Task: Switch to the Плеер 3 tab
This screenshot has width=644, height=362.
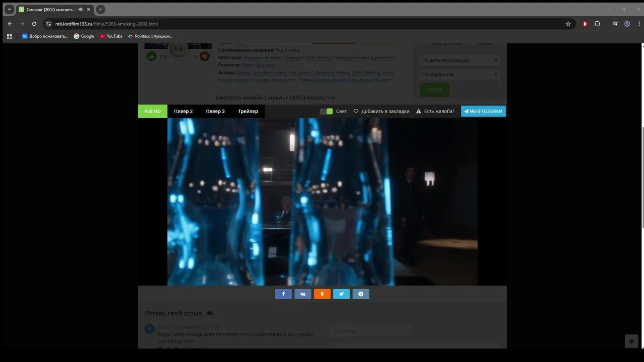Action: (215, 111)
